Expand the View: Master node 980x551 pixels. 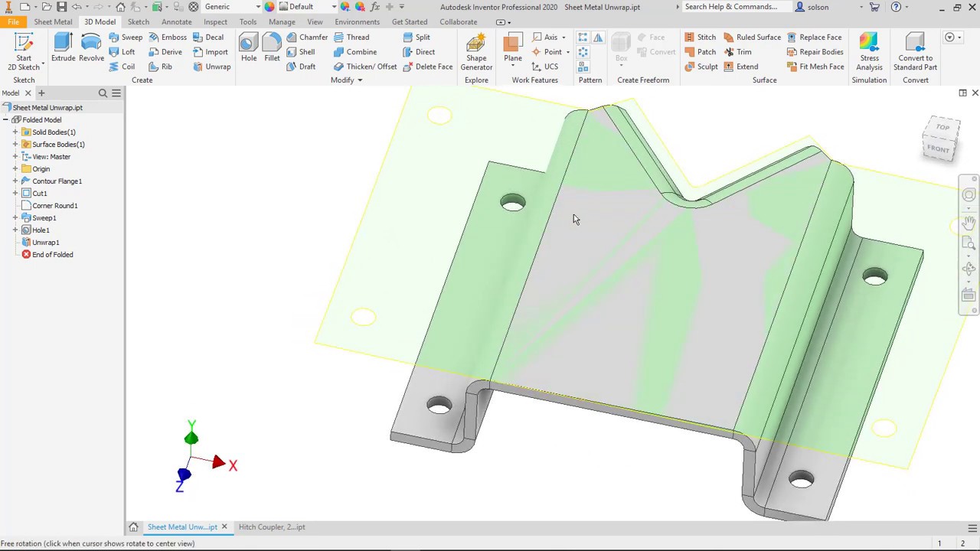coord(15,157)
